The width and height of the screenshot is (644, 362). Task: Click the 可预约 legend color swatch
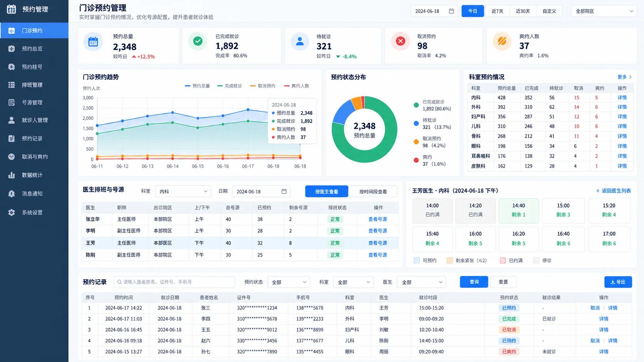[416, 260]
